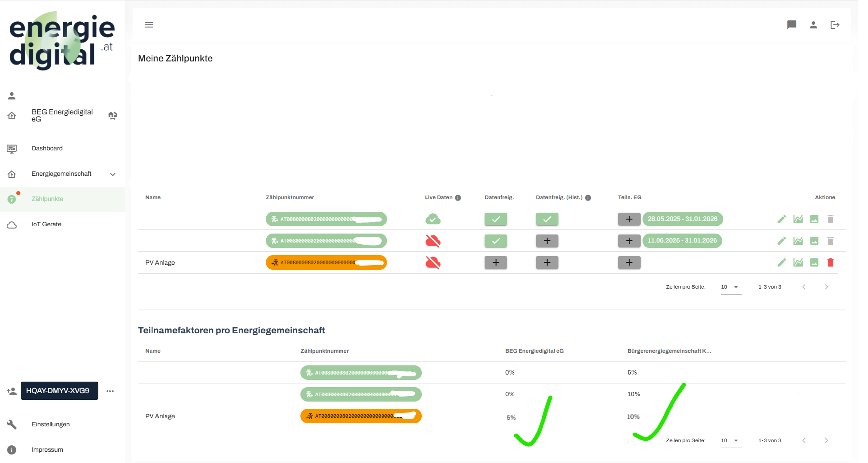Open chart icon for PV Anlage row

coord(798,262)
